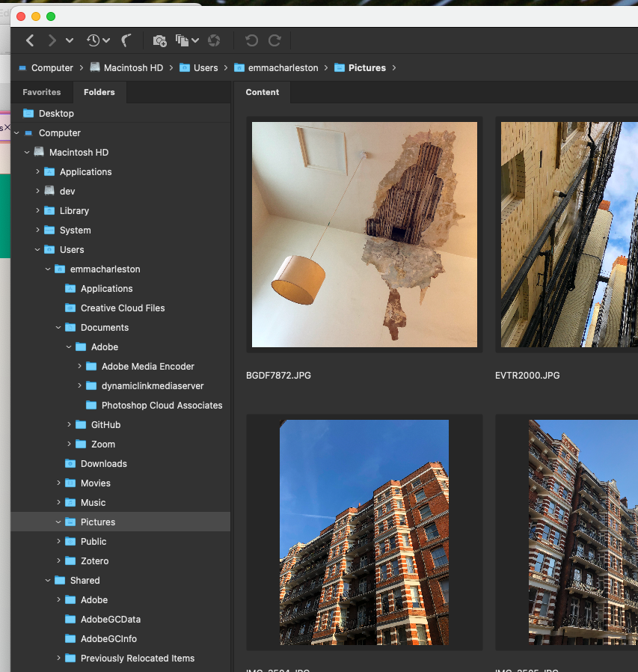Collapse the Shared folder
This screenshot has width=638, height=672.
pyautogui.click(x=48, y=580)
